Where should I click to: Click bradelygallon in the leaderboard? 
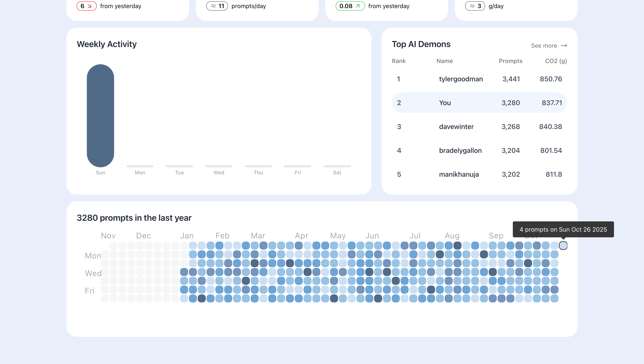coord(460,150)
